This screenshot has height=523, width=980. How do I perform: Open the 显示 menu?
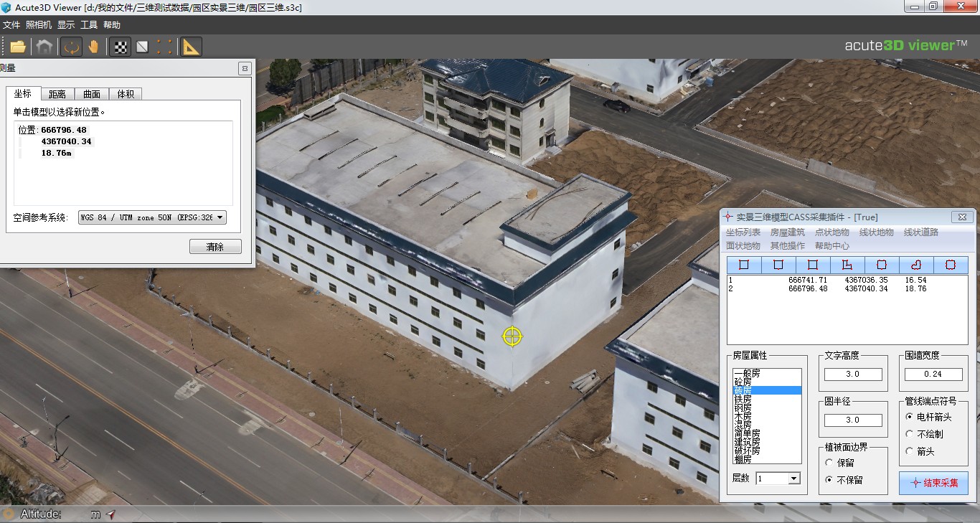click(66, 24)
